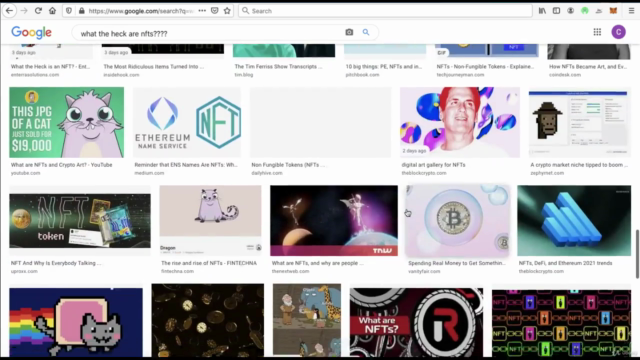Click the thenextweb.com source text

(291, 271)
